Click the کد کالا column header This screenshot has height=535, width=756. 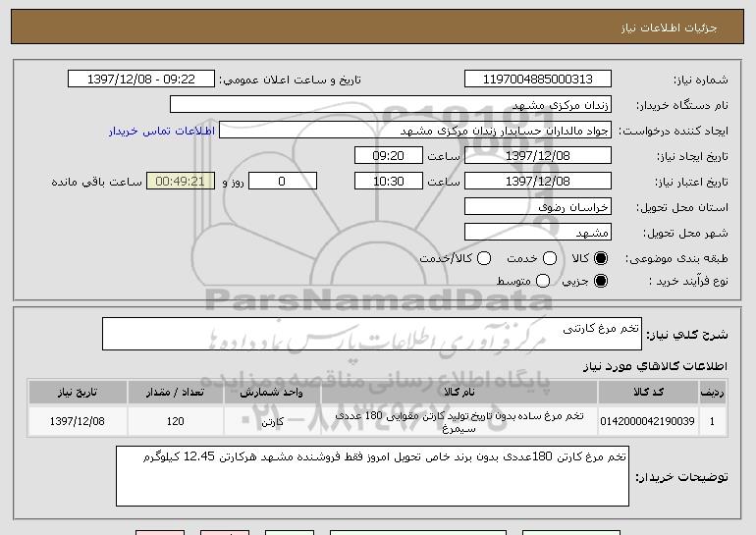648,393
